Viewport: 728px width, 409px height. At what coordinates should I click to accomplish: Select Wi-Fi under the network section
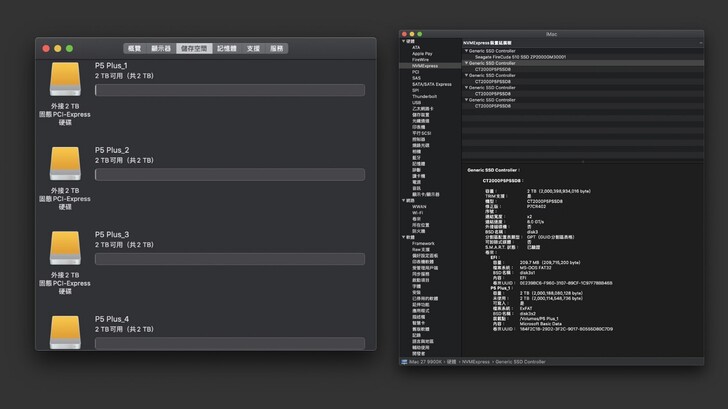click(418, 213)
